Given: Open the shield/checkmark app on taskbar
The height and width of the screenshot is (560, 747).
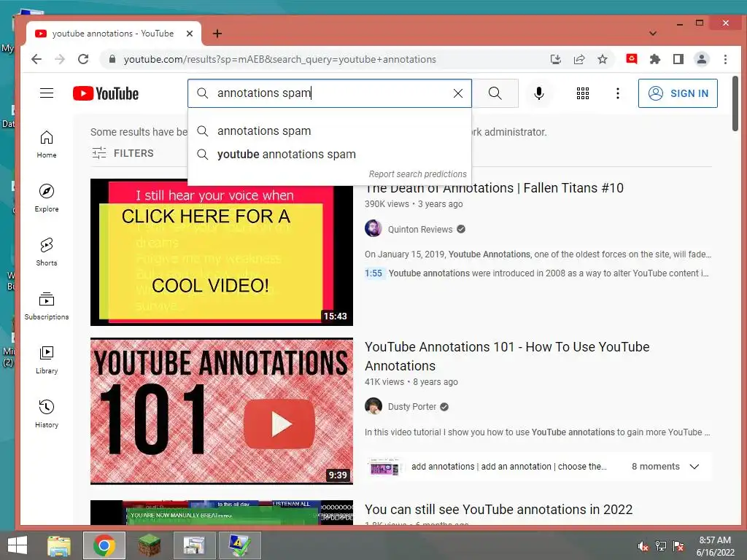Looking at the screenshot, I should coord(239,545).
